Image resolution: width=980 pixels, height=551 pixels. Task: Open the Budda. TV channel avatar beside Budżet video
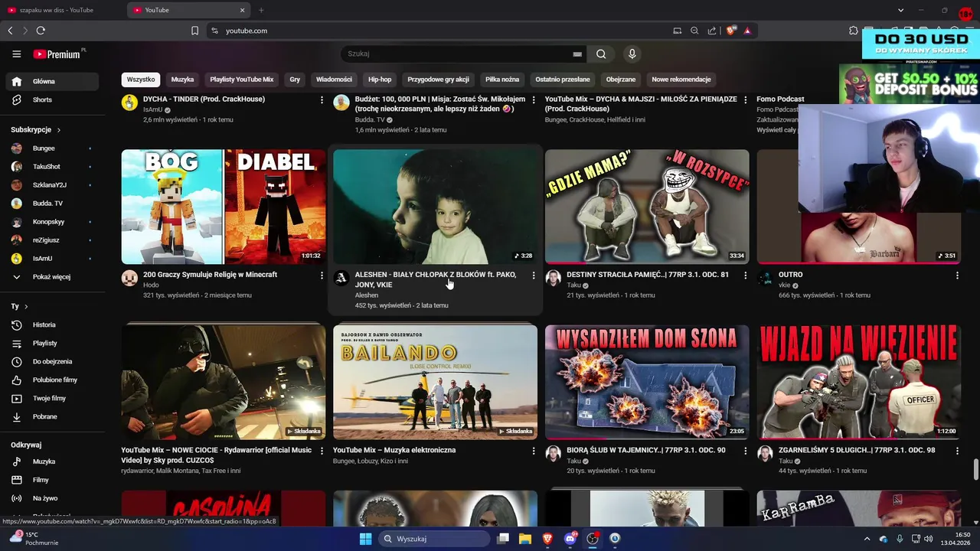pyautogui.click(x=341, y=103)
